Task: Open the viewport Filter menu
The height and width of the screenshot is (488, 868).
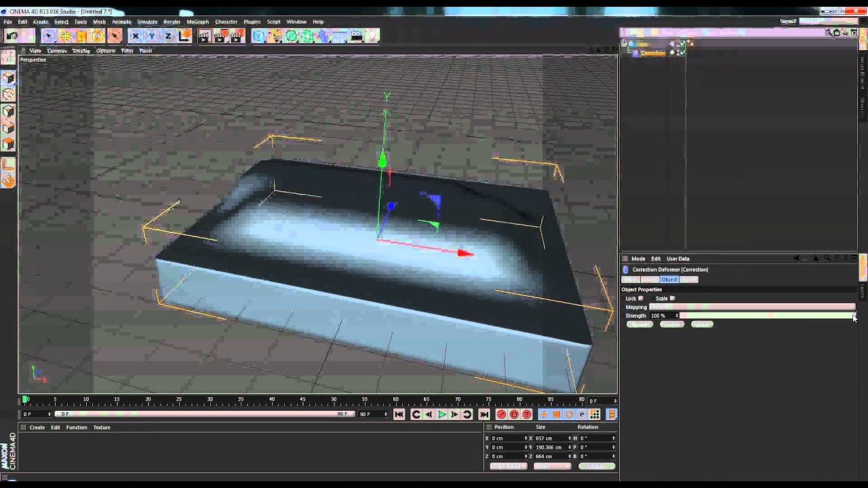Action: click(x=127, y=51)
